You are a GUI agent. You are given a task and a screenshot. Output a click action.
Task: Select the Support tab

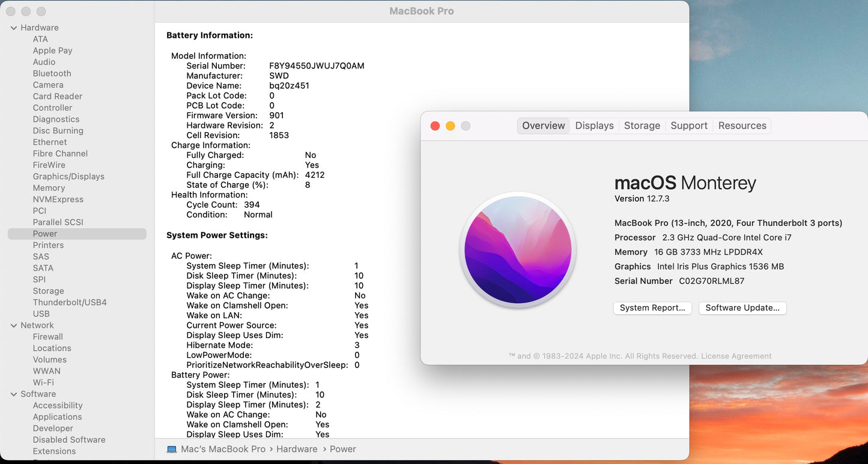click(688, 125)
